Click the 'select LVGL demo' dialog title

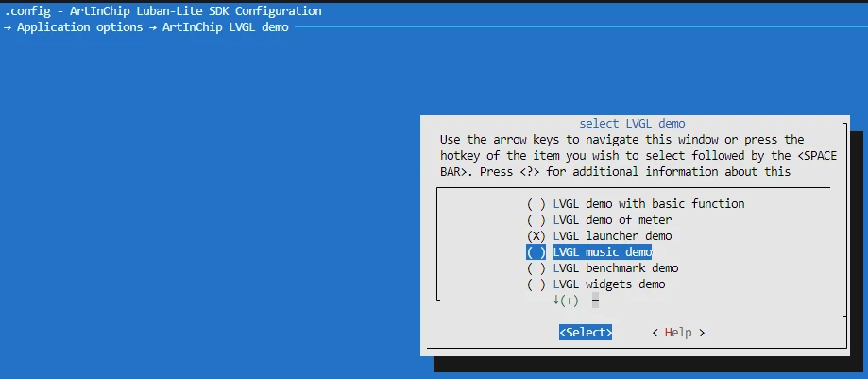click(632, 124)
